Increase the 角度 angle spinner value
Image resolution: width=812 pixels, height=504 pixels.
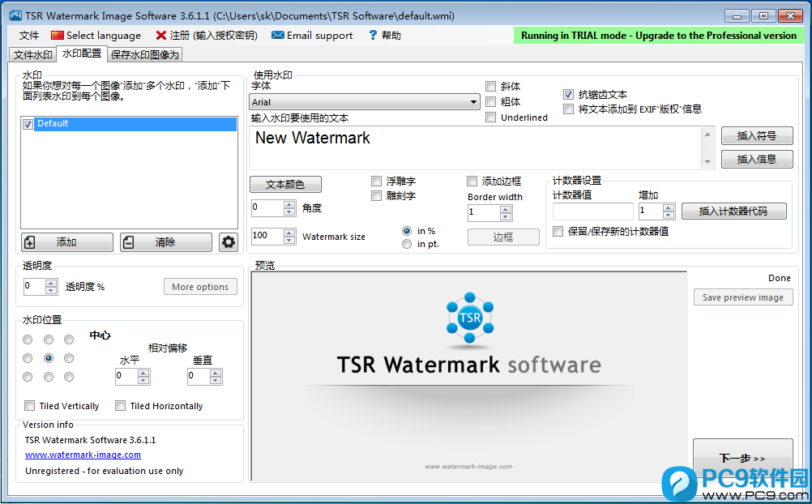[x=289, y=205]
